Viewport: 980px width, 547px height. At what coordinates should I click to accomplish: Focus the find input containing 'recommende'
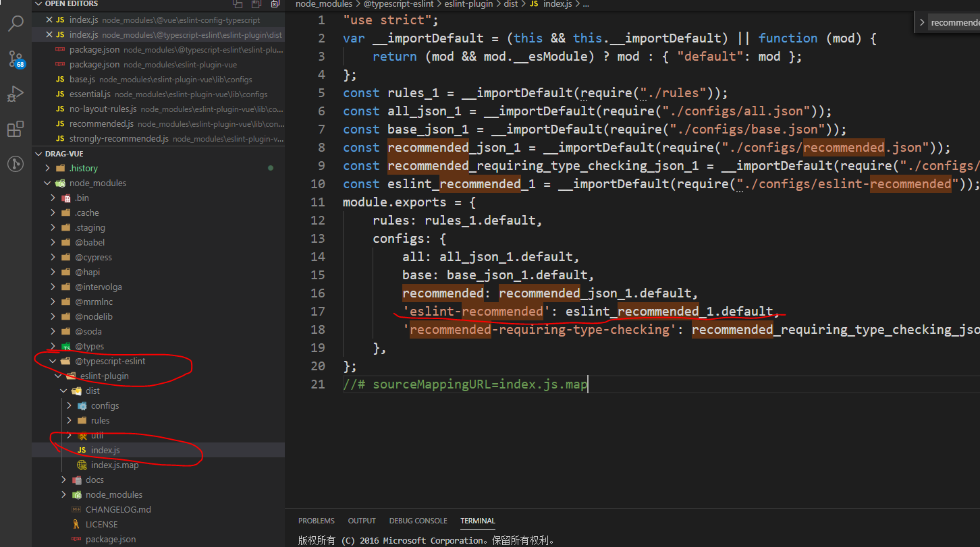(x=954, y=22)
